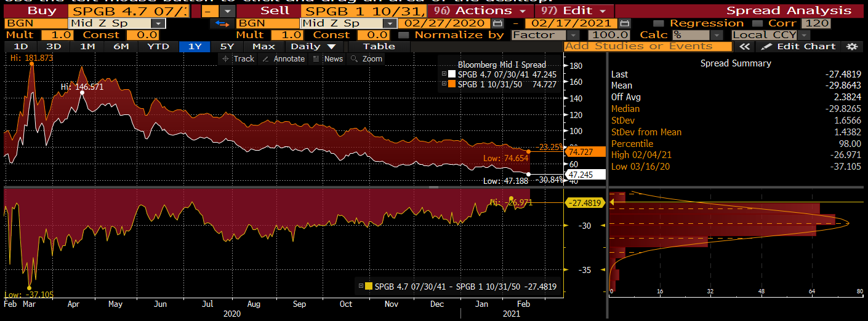
Task: Click the Sell security field SPGB 1
Action: click(364, 11)
